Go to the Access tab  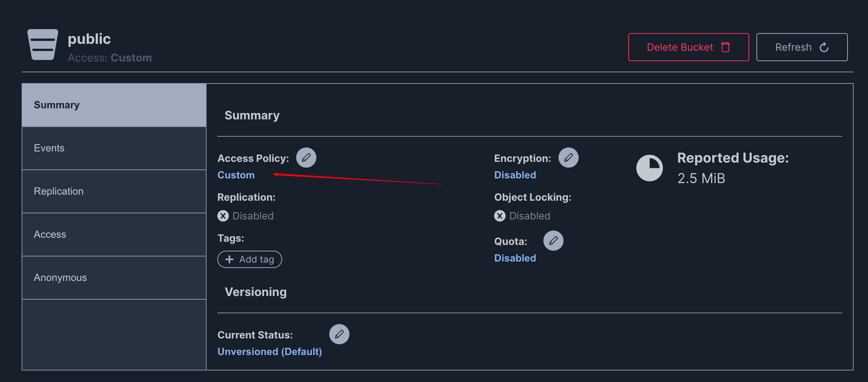114,235
